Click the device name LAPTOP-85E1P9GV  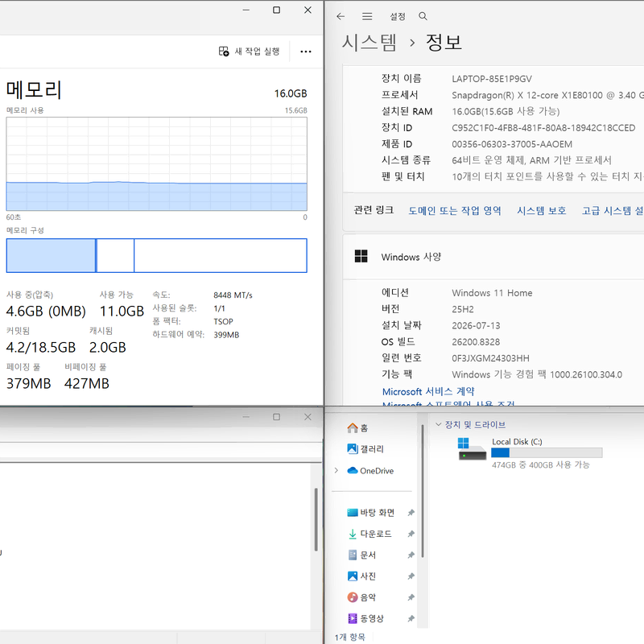pyautogui.click(x=492, y=79)
